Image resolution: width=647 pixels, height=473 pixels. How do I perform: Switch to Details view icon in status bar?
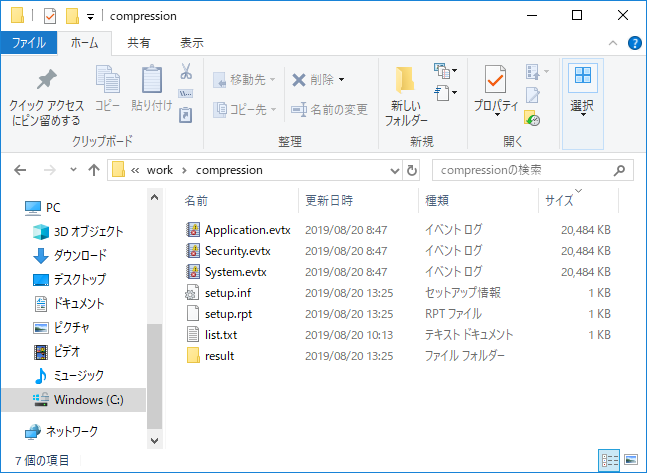tap(609, 460)
